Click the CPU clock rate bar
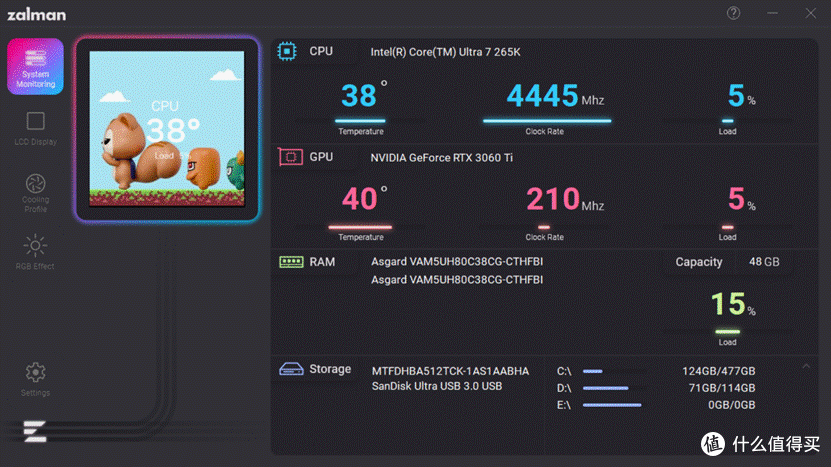The width and height of the screenshot is (831, 467). pos(547,121)
